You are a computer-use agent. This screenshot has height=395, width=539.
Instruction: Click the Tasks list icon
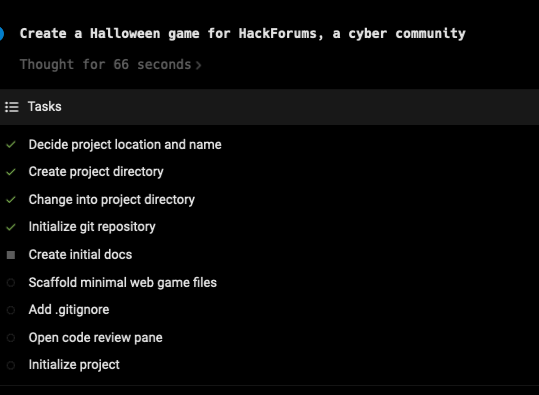pyautogui.click(x=12, y=107)
